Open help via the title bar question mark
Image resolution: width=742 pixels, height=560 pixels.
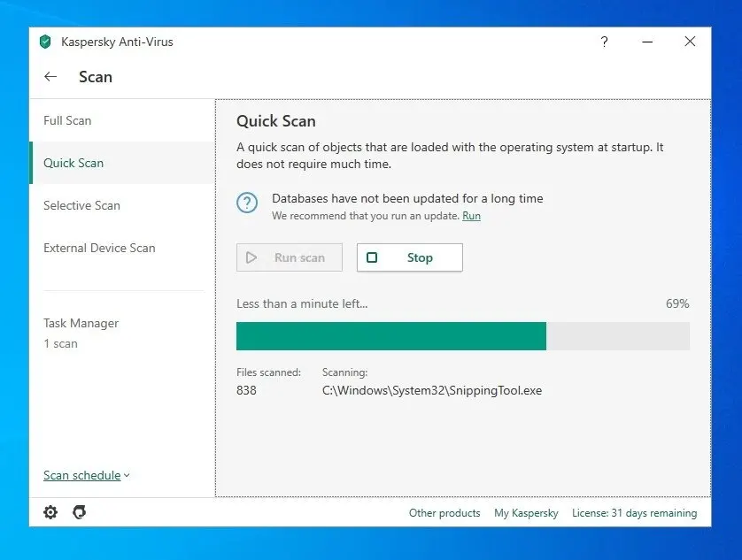point(604,42)
